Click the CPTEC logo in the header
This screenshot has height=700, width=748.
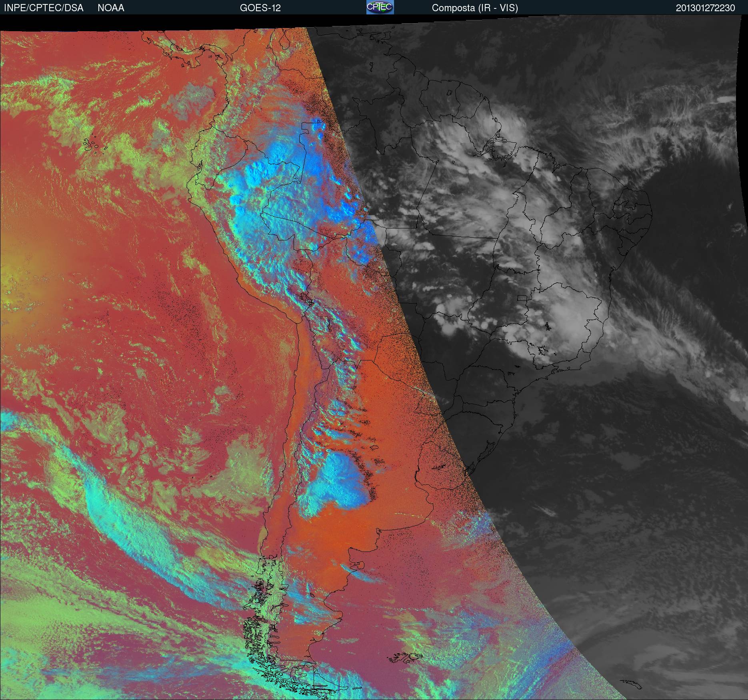coord(380,7)
